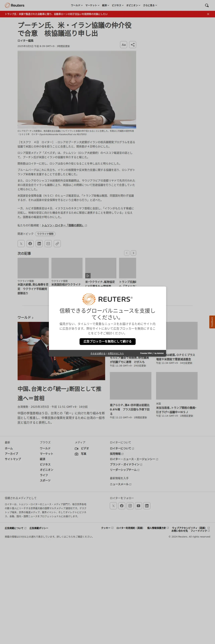The width and height of the screenshot is (215, 644).
Task: Open 採用情報 careers link
Action: [x=117, y=454]
